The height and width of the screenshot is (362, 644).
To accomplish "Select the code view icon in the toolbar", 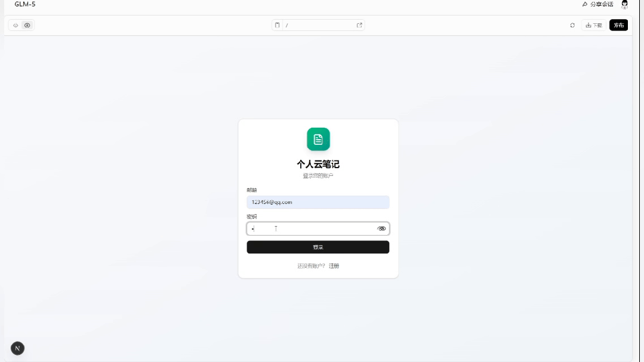I will 16,25.
